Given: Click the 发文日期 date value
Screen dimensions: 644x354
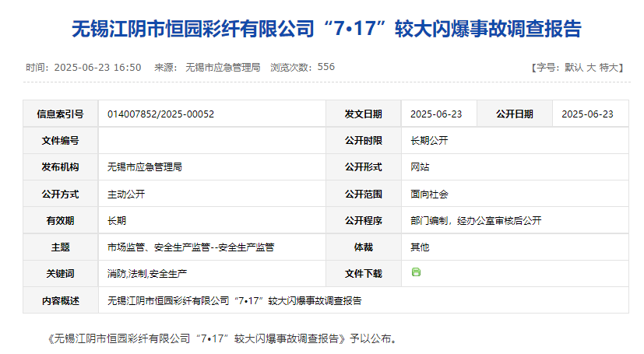Looking at the screenshot, I should (x=436, y=114).
